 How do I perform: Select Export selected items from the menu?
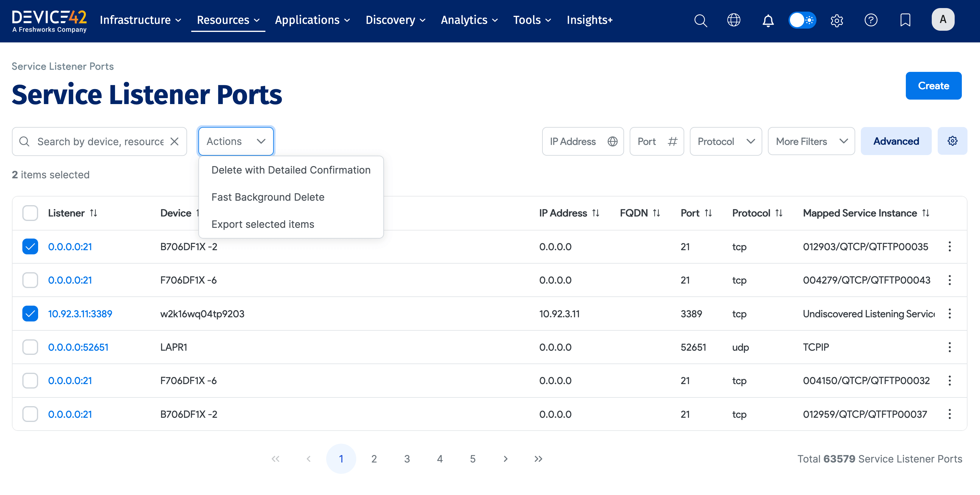pyautogui.click(x=262, y=224)
